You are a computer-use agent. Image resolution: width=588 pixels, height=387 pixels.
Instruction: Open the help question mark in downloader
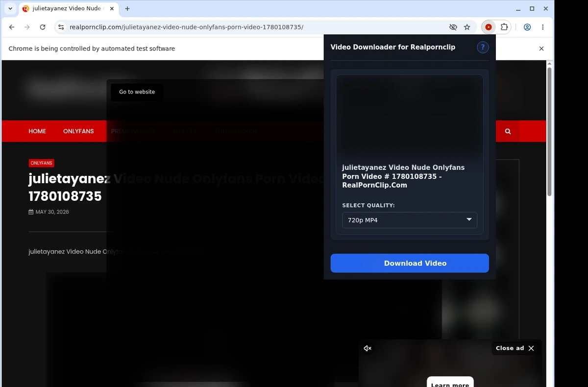pos(483,47)
